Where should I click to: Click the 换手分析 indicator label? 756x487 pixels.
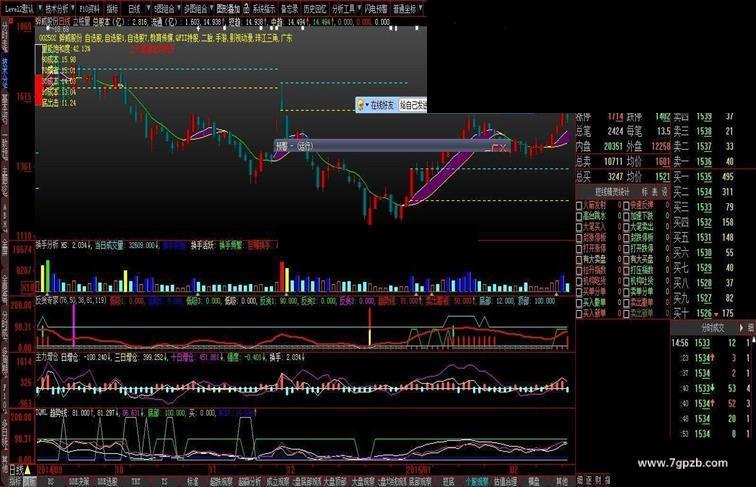click(47, 245)
